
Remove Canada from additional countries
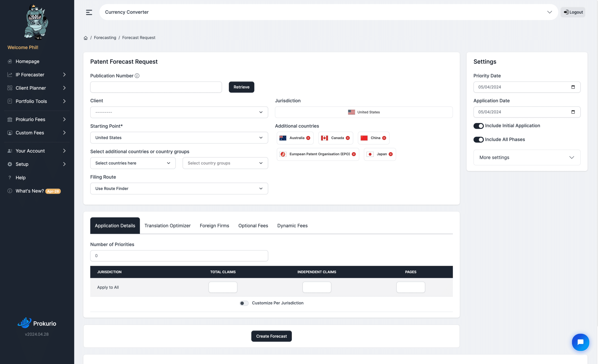(x=348, y=138)
